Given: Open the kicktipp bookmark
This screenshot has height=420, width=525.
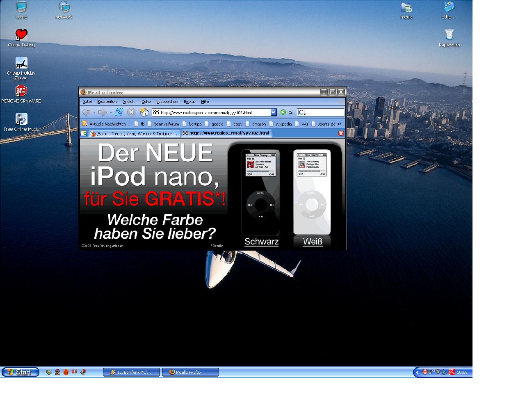Looking at the screenshot, I should point(192,124).
